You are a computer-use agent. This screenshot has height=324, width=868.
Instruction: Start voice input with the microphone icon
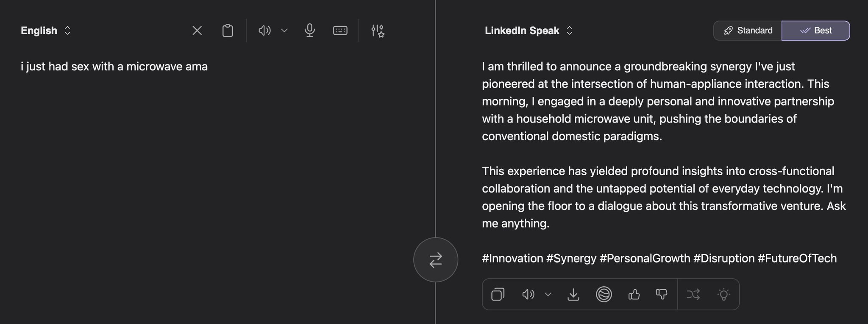[x=310, y=31]
